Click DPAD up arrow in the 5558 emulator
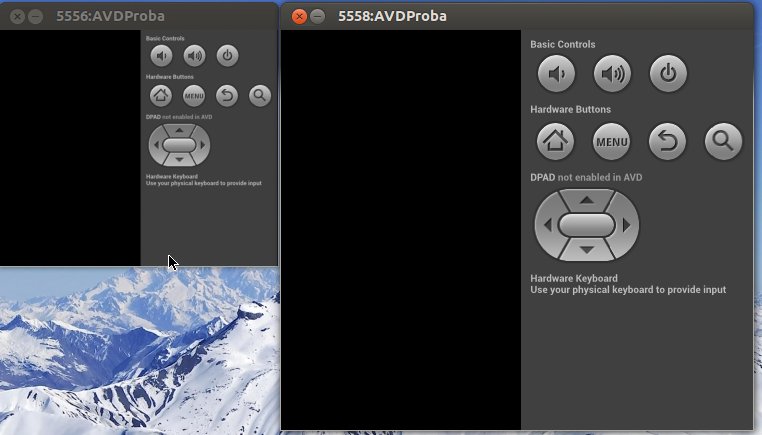762x435 pixels. coord(587,200)
